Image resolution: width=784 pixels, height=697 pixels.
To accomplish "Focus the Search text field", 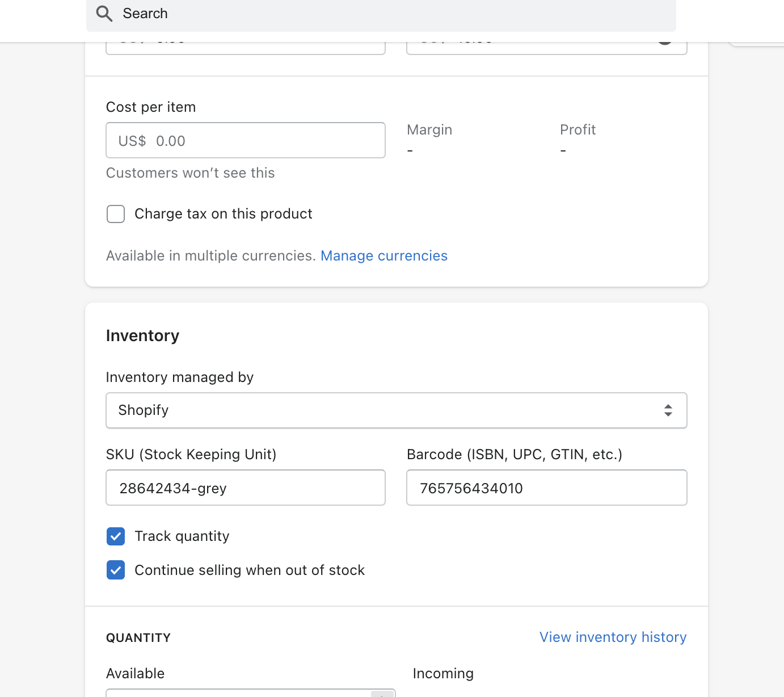I will 381,14.
